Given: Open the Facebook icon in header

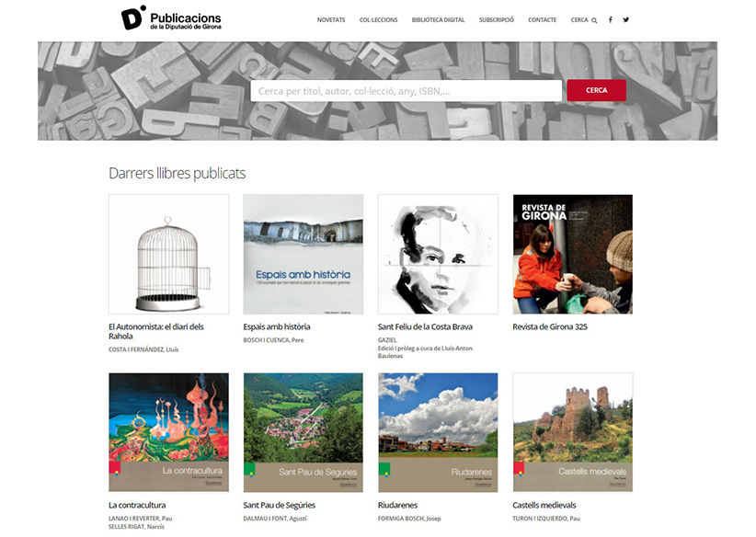Looking at the screenshot, I should [611, 19].
